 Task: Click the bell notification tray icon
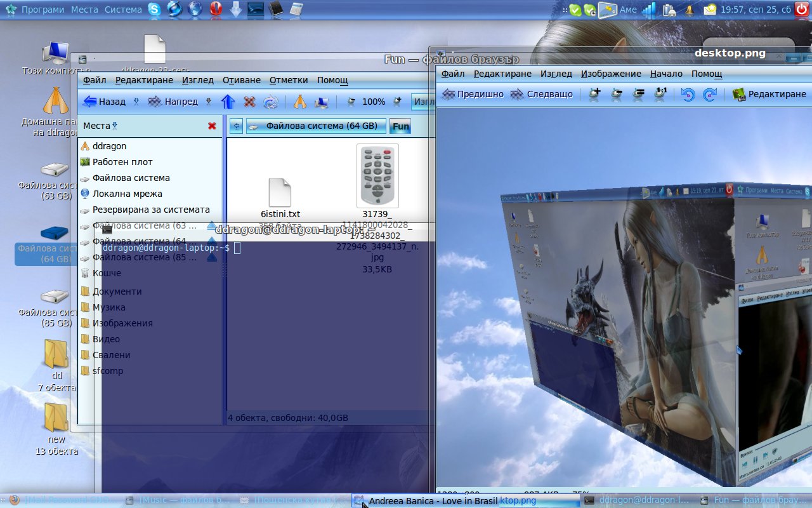tap(690, 10)
